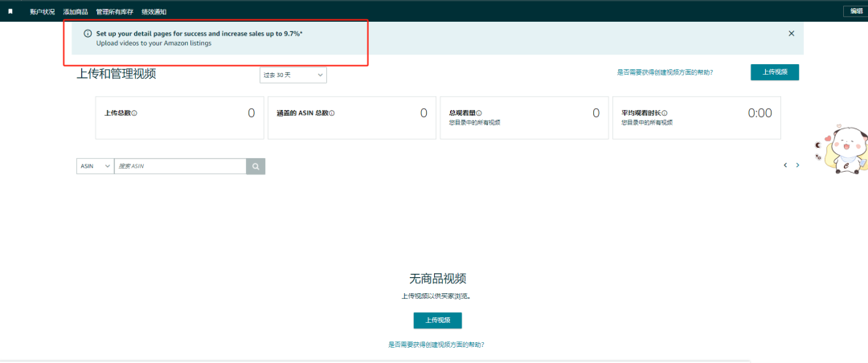Open 添加商品 in the top menu

click(76, 11)
